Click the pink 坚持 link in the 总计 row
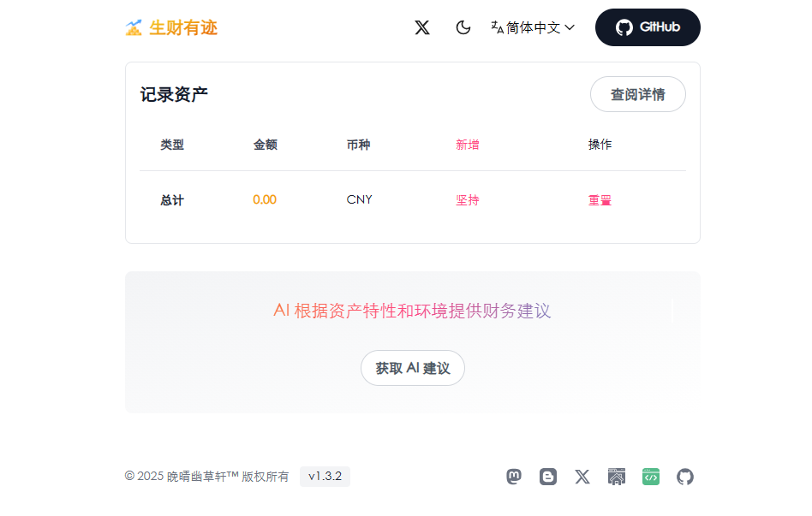The image size is (812, 516). pyautogui.click(x=467, y=199)
